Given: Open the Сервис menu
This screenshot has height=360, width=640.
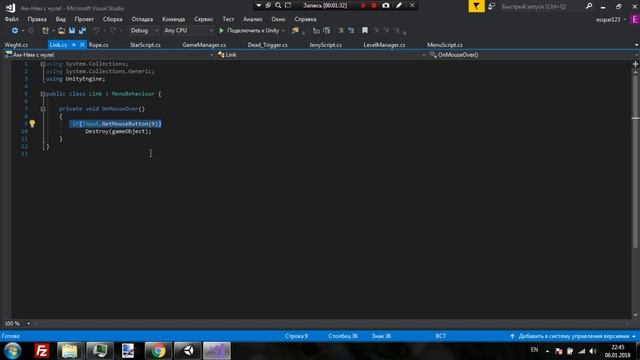Looking at the screenshot, I should 203,19.
